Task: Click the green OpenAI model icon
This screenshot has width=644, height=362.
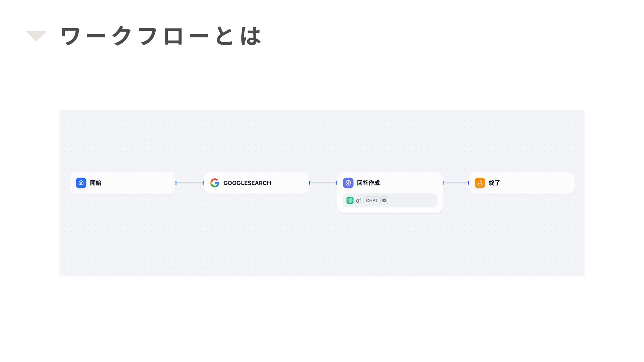Action: click(350, 200)
